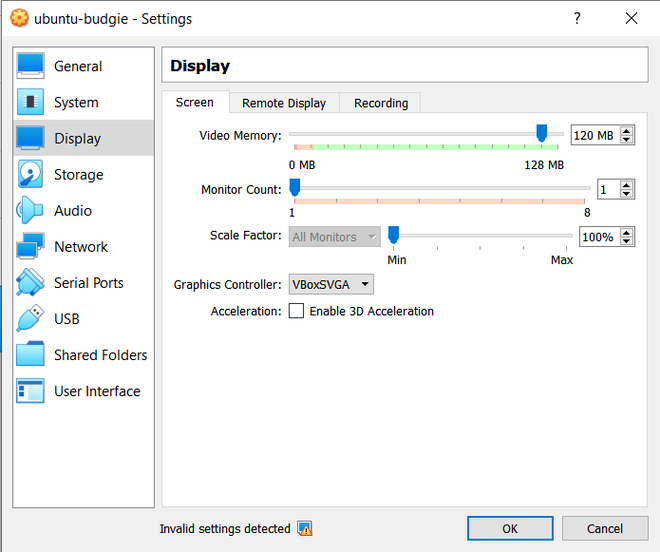Decrease Monitor Count with down arrow
This screenshot has height=552, width=660.
626,193
